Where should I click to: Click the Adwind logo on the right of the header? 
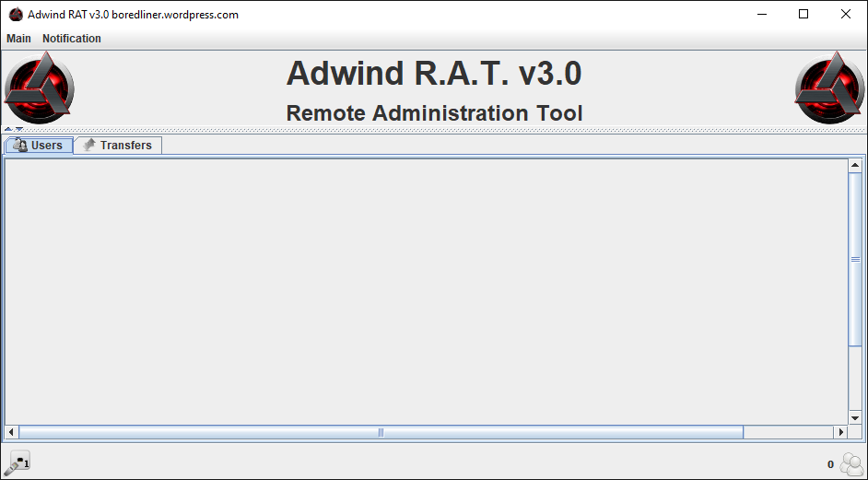[x=829, y=88]
